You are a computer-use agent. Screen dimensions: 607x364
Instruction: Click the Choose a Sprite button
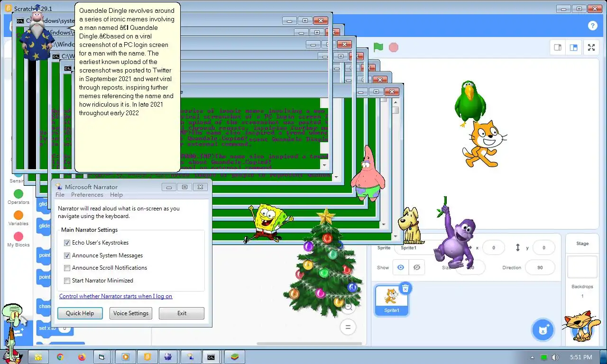tap(543, 330)
